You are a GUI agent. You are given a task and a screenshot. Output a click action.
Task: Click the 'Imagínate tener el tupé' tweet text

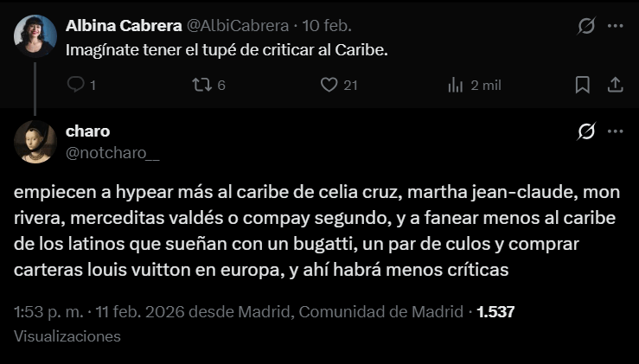pyautogui.click(x=227, y=48)
